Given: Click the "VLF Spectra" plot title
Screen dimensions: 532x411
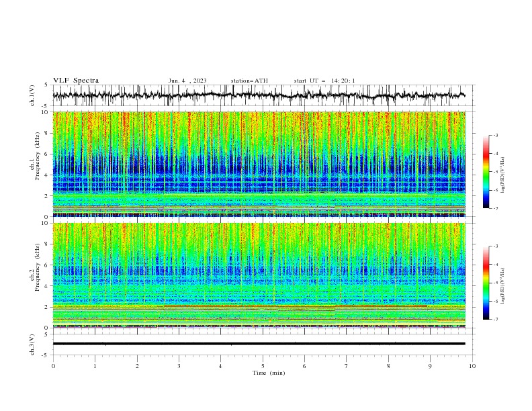Looking at the screenshot, I should [x=76, y=81].
